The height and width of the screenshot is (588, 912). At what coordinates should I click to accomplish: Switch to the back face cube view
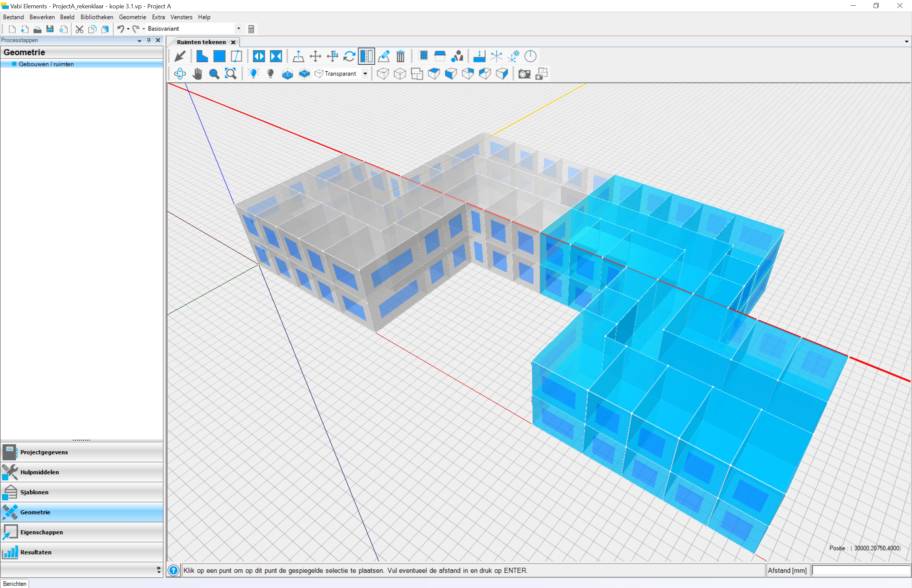click(468, 74)
